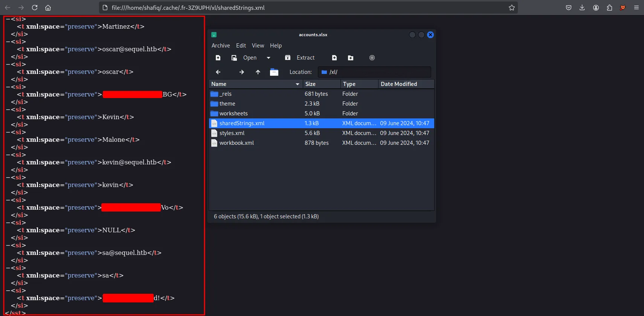Click the home folder icon beside Location
The width and height of the screenshot is (644, 316).
point(274,72)
